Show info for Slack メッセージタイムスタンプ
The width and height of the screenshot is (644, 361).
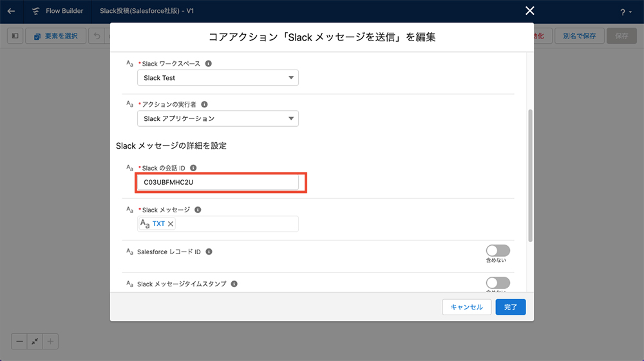pos(234,284)
